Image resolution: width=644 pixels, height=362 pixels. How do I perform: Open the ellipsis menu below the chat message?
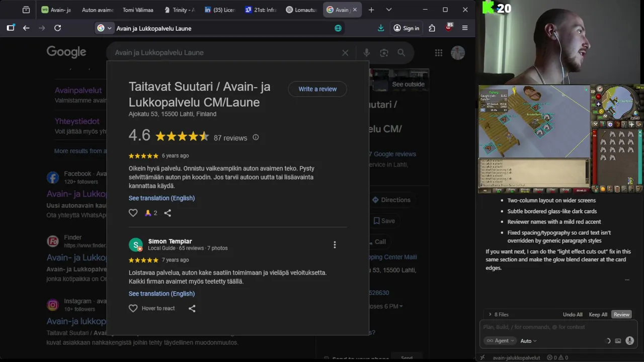point(627,280)
